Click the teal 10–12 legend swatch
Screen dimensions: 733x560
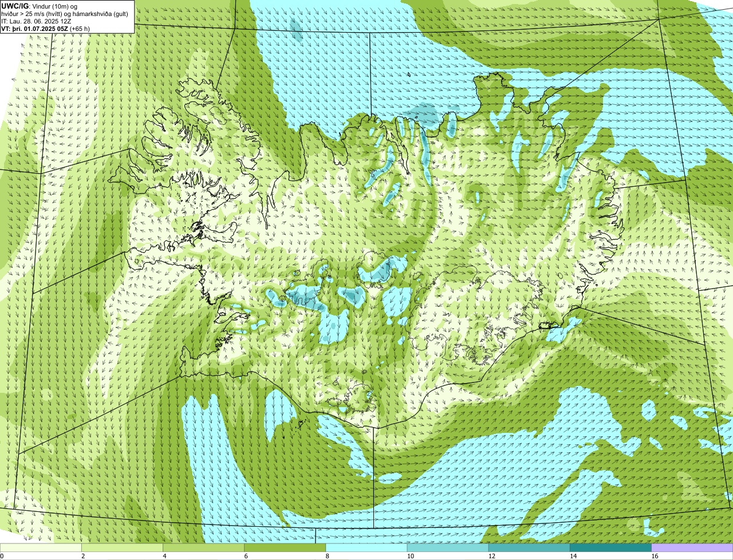click(448, 548)
